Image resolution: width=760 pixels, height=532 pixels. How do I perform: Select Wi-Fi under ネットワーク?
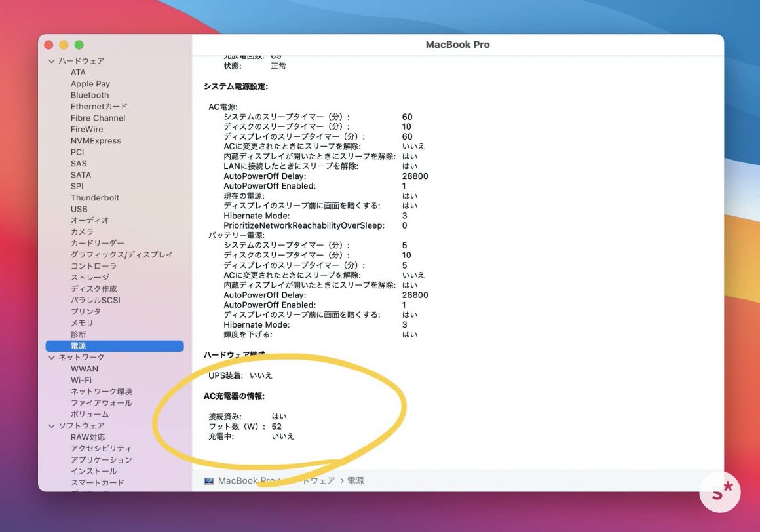pyautogui.click(x=81, y=380)
